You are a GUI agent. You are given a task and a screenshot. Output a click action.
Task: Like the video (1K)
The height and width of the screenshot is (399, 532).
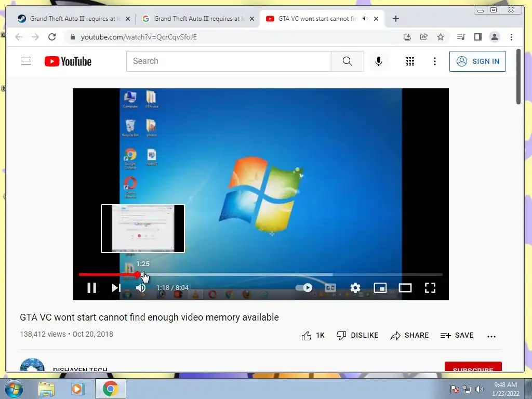[x=313, y=336]
